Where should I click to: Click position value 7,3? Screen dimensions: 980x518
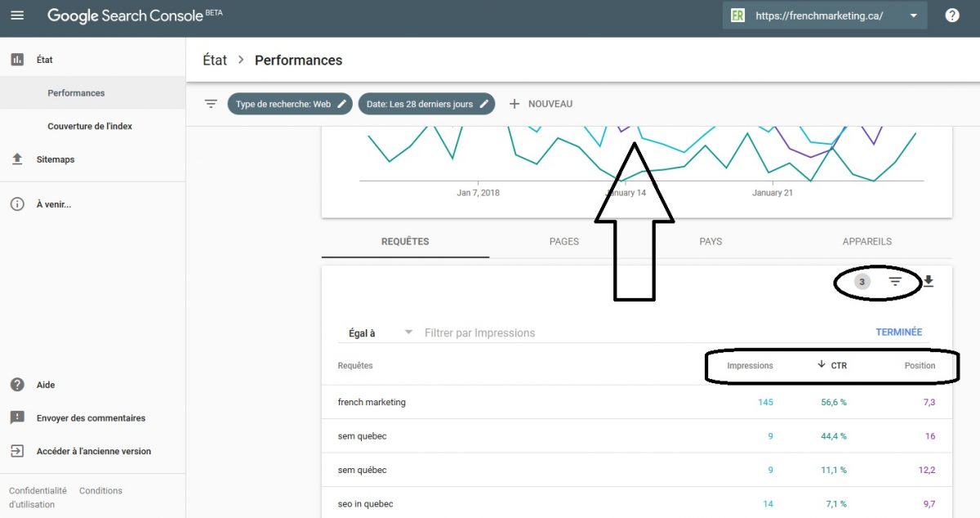[x=929, y=402]
